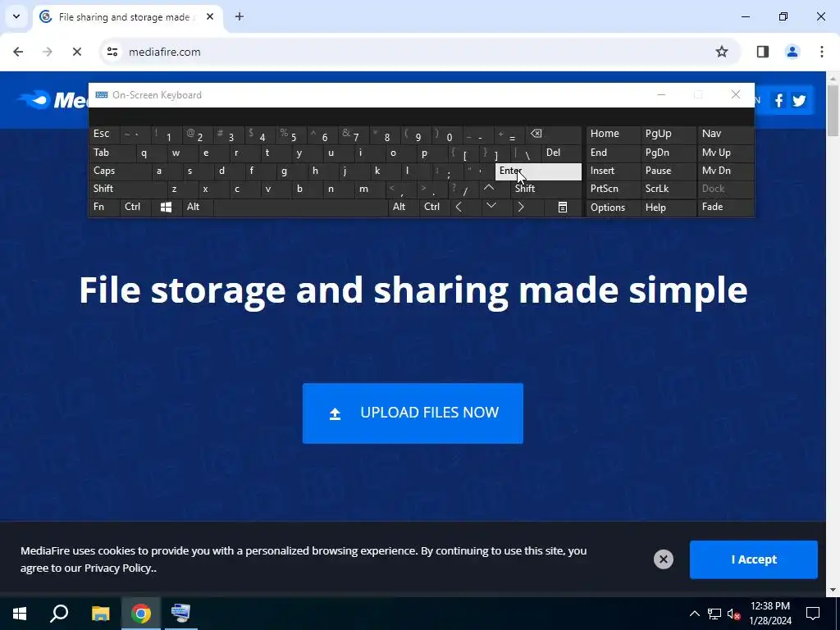Click the PrtScn key
This screenshot has height=630, width=840.
coord(614,189)
